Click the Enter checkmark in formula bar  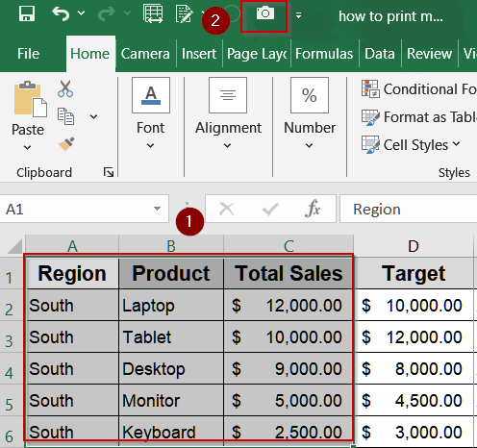click(270, 210)
